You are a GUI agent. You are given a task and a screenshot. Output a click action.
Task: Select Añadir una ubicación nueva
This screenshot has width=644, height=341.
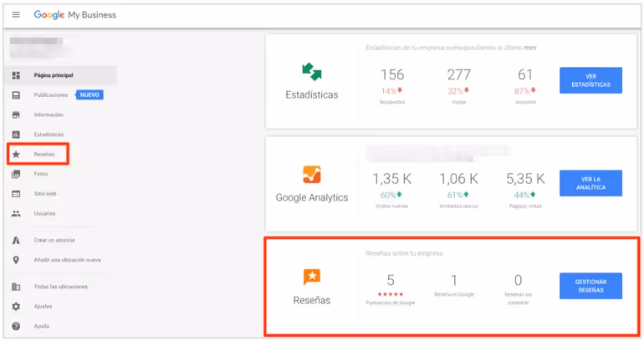68,260
